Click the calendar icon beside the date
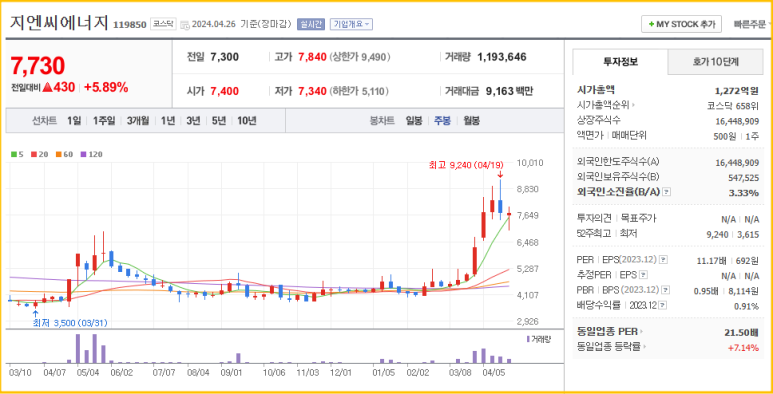773x394 pixels. (184, 24)
